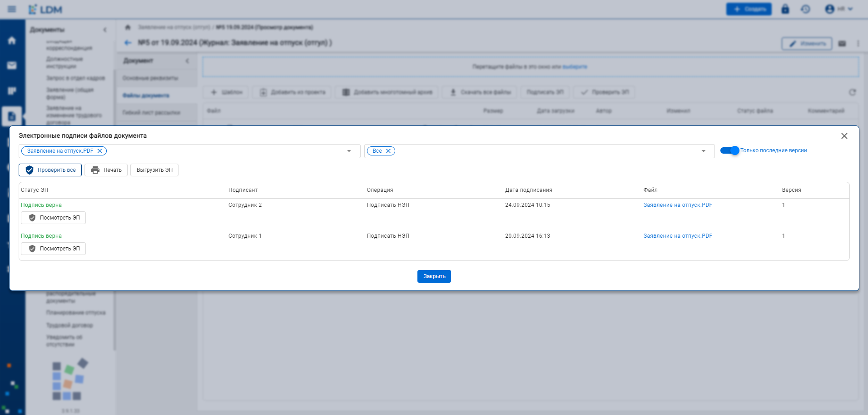Click the lock icon in the top bar
The image size is (868, 415).
point(785,9)
